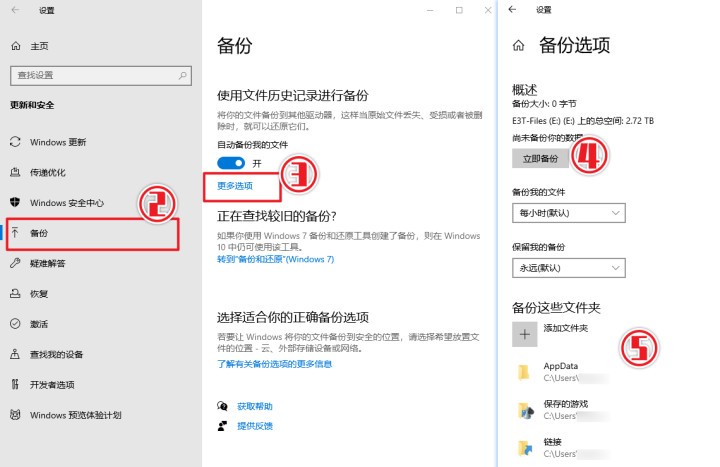Viewport: 720px width, 467px height.
Task: Select 激活 in sidebar
Action: [x=39, y=324]
